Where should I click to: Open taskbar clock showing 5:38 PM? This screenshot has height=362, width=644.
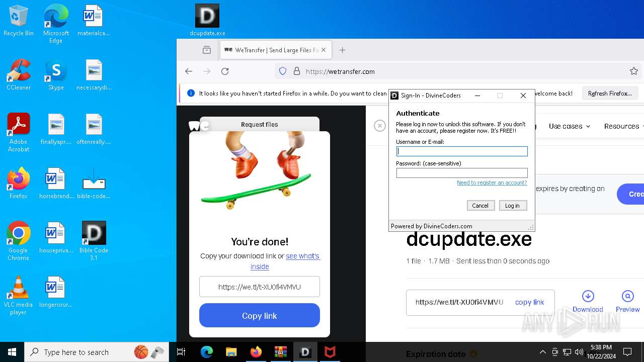pyautogui.click(x=601, y=352)
